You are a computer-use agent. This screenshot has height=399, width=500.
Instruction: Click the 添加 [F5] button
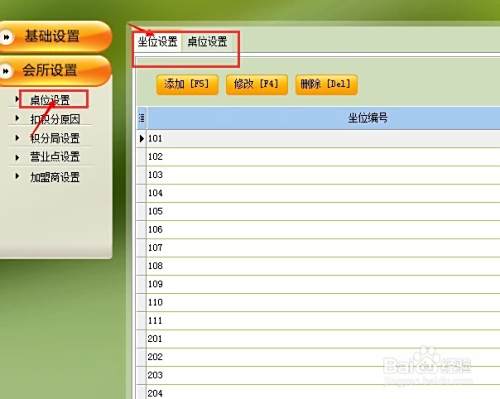pyautogui.click(x=187, y=84)
